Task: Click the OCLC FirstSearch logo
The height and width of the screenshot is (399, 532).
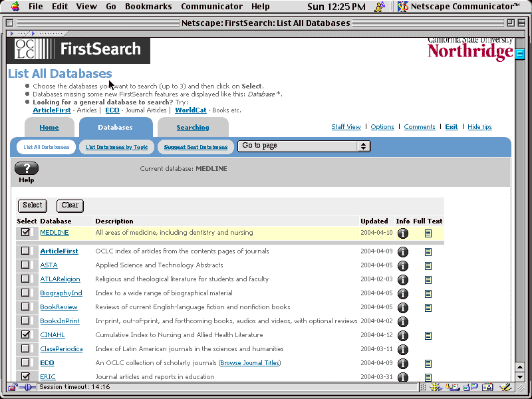Action: (x=78, y=49)
